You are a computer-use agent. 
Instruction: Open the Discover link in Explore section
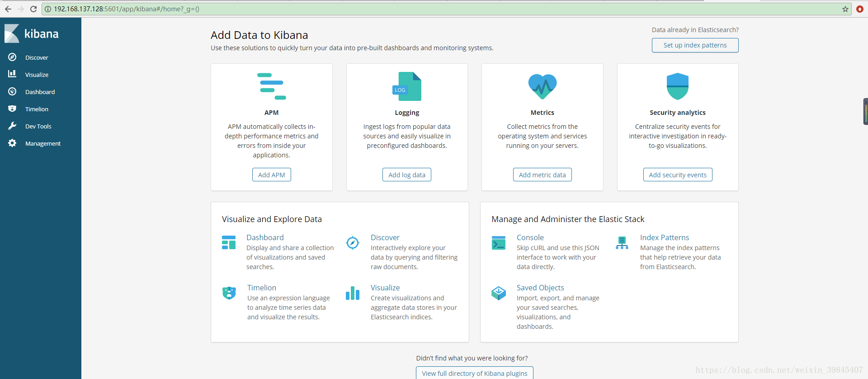click(385, 237)
